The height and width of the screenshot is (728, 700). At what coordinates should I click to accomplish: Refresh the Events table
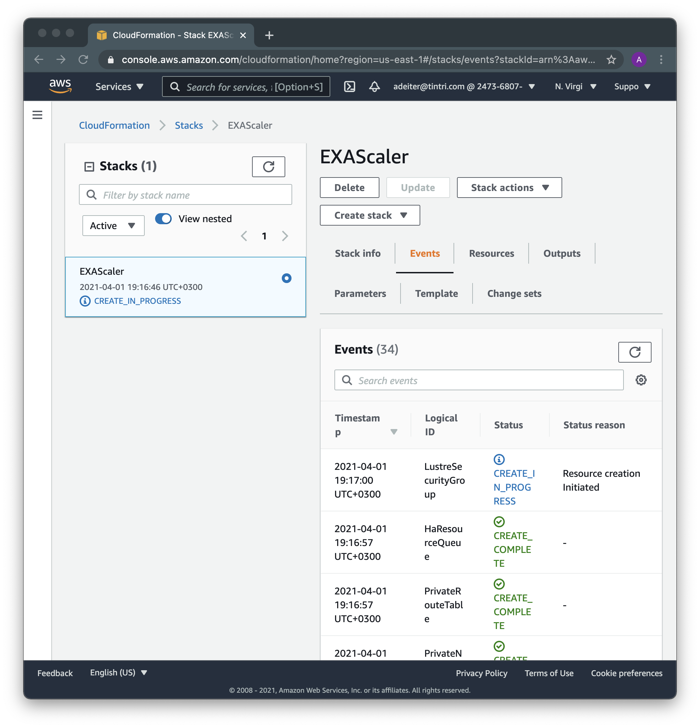click(x=634, y=352)
